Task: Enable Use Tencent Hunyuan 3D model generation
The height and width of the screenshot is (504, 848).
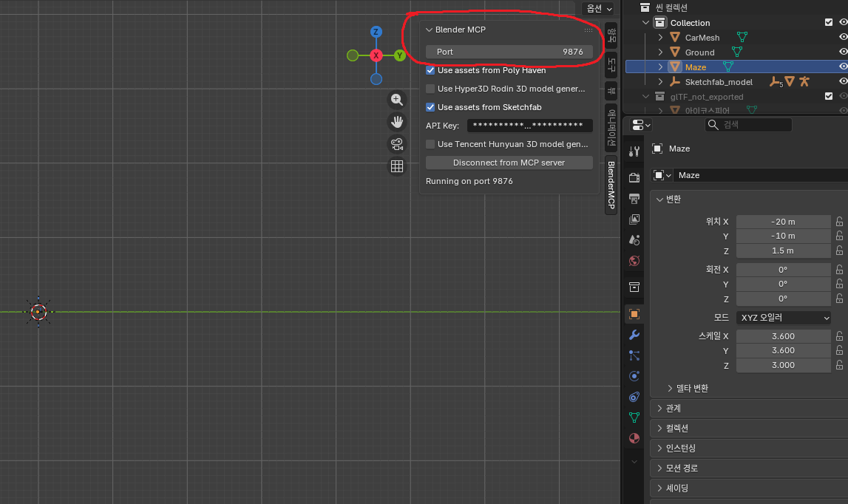Action: pos(430,144)
